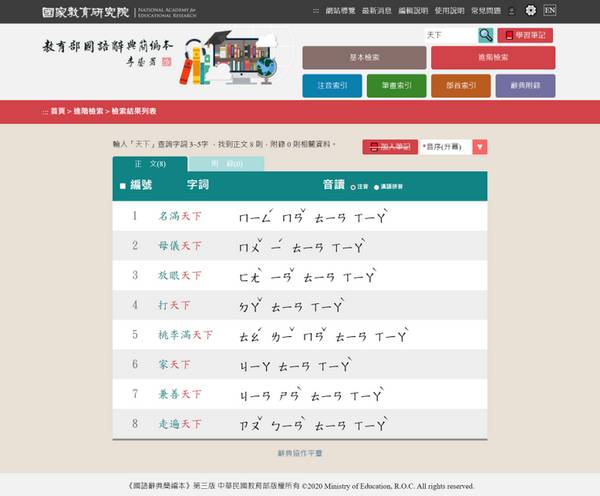Viewport: 600px width, 496px height.
Task: Click the red dropdown arrow for sorting
Action: pos(480,147)
